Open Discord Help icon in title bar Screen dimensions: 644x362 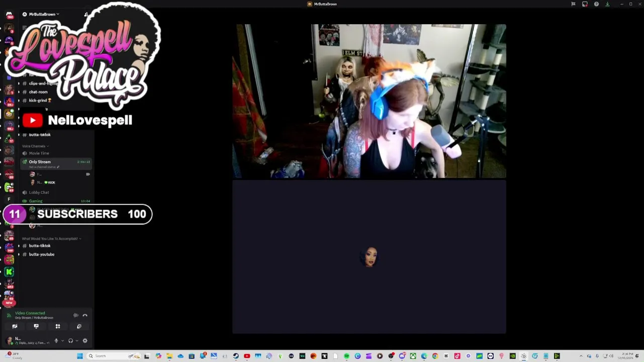(x=596, y=4)
